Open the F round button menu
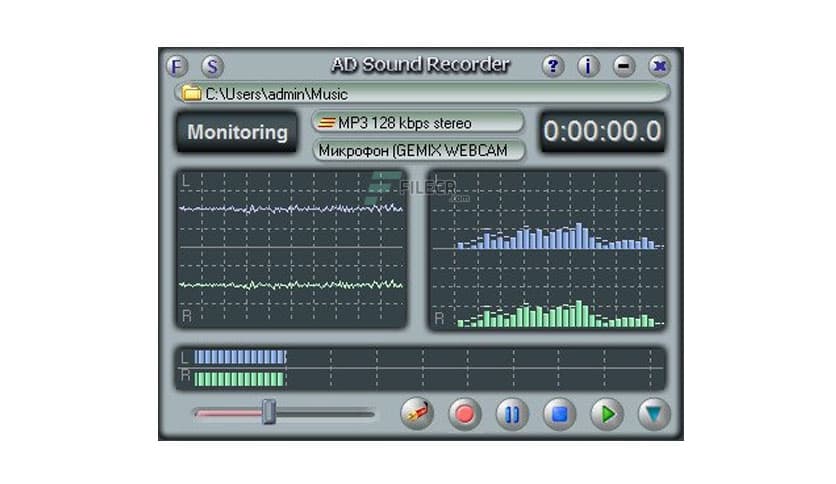The image size is (836, 484). click(x=177, y=67)
